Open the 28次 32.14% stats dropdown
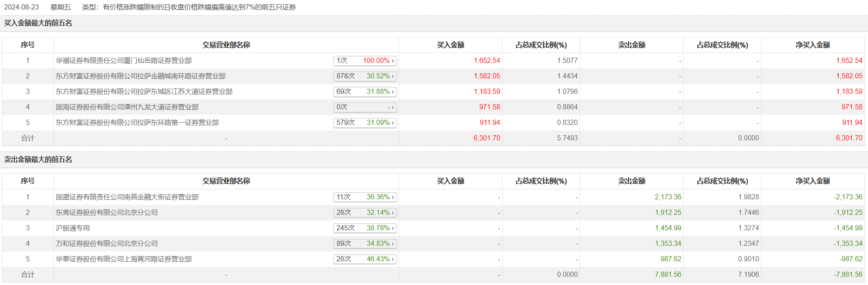 pos(365,213)
